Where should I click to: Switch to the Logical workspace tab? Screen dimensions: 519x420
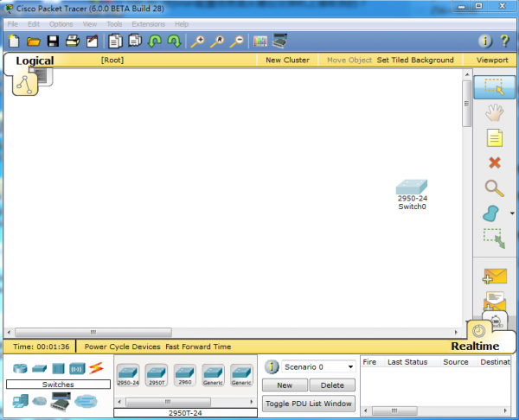35,60
